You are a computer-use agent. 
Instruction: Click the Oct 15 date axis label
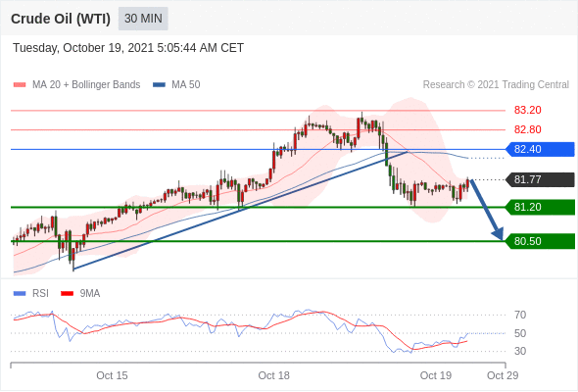click(x=112, y=375)
